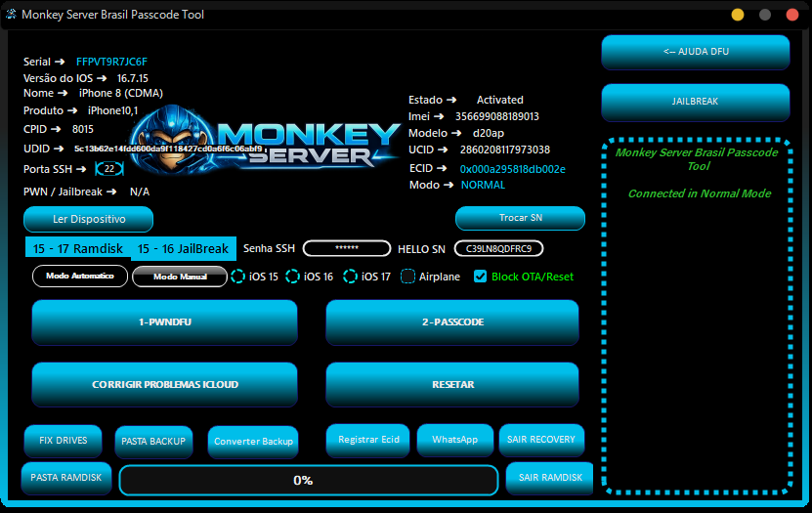Click the Porta SSH port field

(109, 168)
